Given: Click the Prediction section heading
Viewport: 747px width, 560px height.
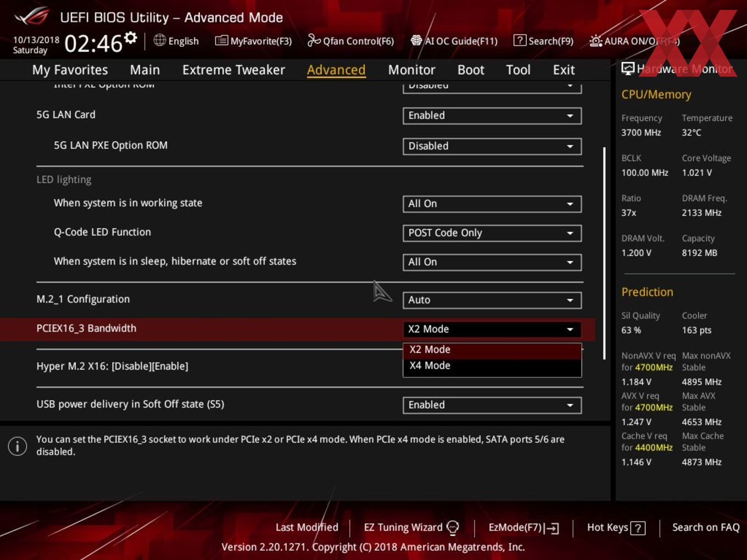Looking at the screenshot, I should pos(647,292).
